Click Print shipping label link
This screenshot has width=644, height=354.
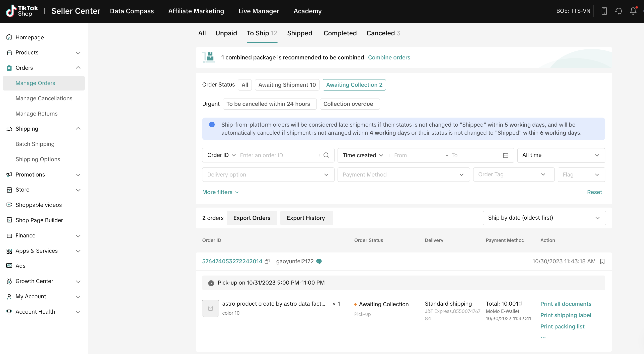[566, 315]
